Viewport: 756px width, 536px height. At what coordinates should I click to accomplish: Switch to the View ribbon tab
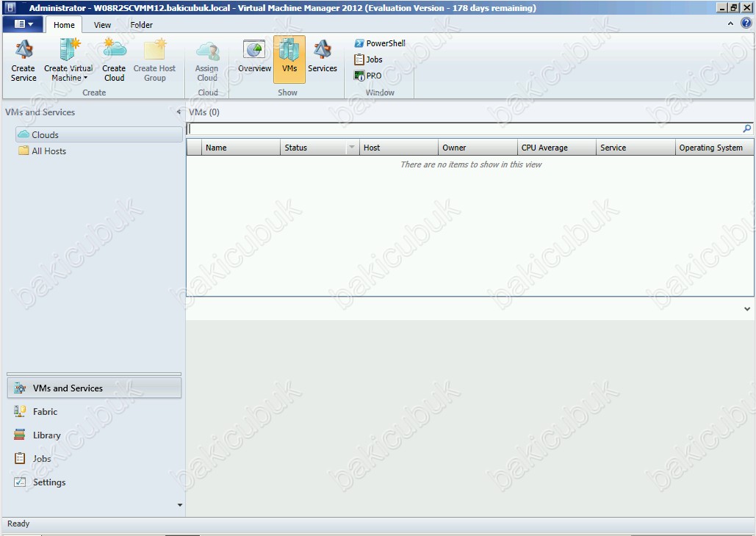tap(103, 25)
